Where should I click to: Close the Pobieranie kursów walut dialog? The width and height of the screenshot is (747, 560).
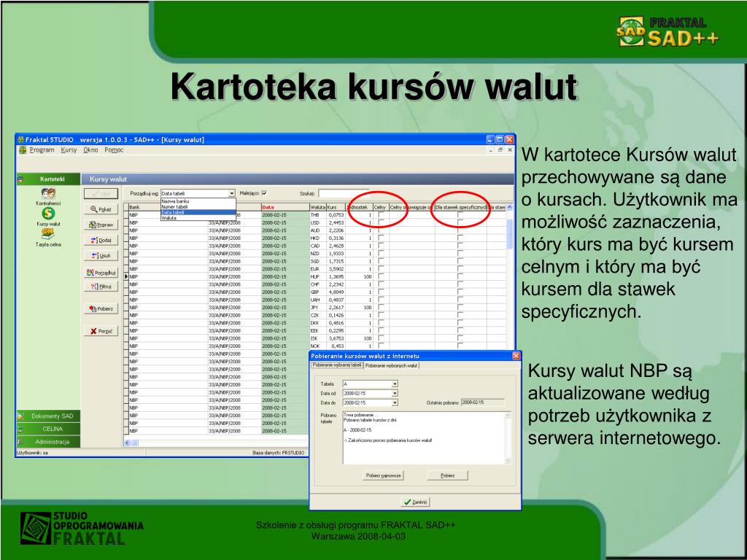516,356
